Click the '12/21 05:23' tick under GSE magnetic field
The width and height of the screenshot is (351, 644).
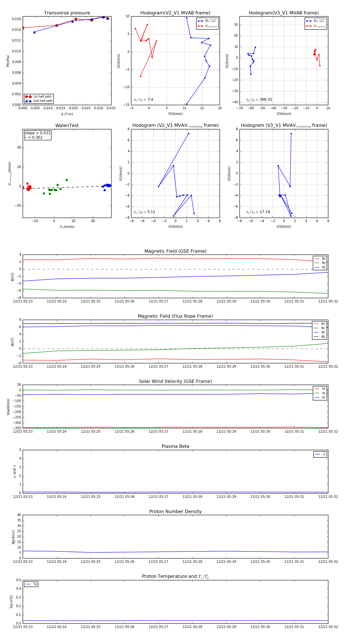tap(23, 301)
